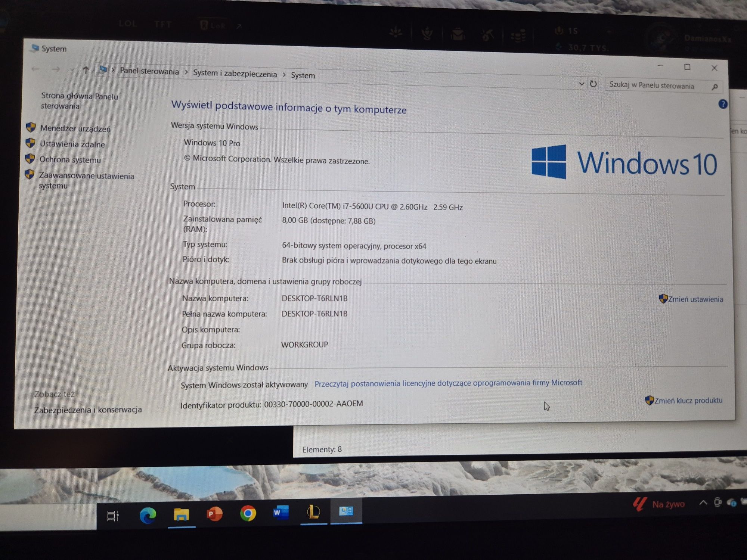Launch Google Chrome from taskbar
Viewport: 747px width, 560px height.
coord(248,514)
